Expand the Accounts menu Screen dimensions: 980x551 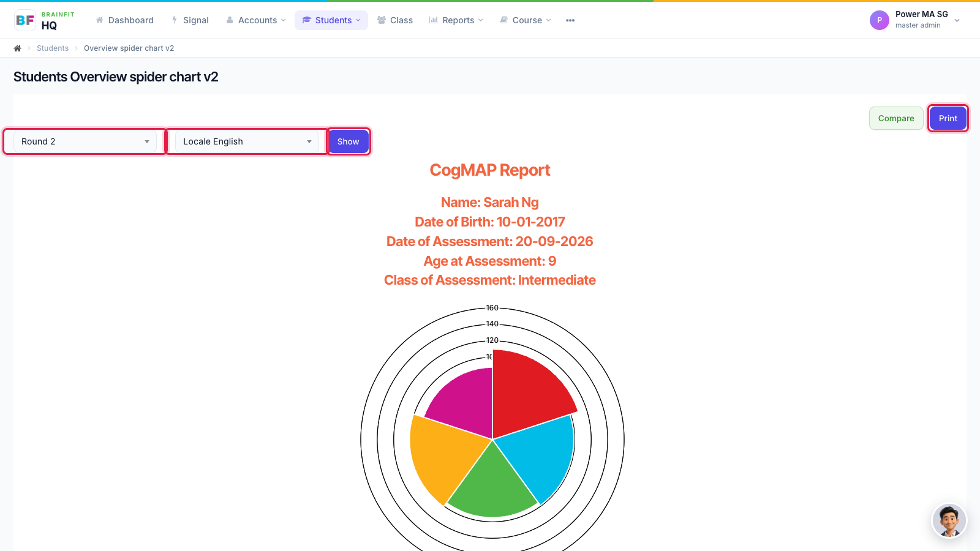(x=256, y=20)
